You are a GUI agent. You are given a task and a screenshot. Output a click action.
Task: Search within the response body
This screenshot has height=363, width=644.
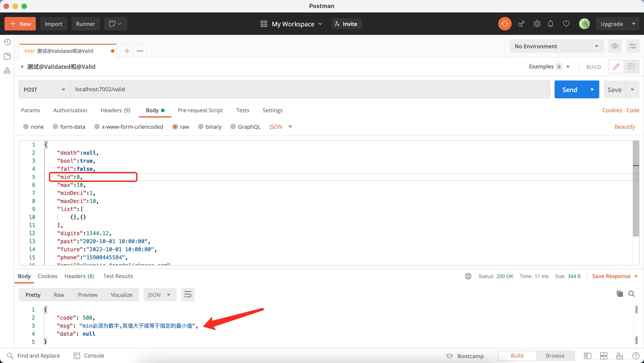(x=631, y=294)
